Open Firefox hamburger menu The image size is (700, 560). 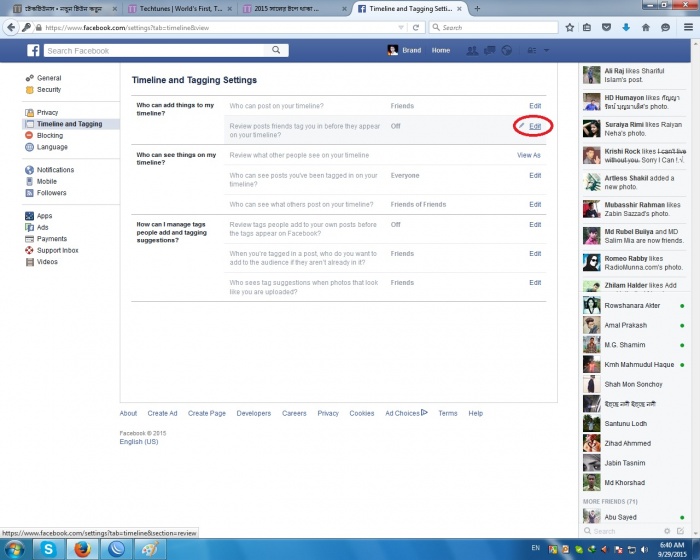[x=688, y=27]
